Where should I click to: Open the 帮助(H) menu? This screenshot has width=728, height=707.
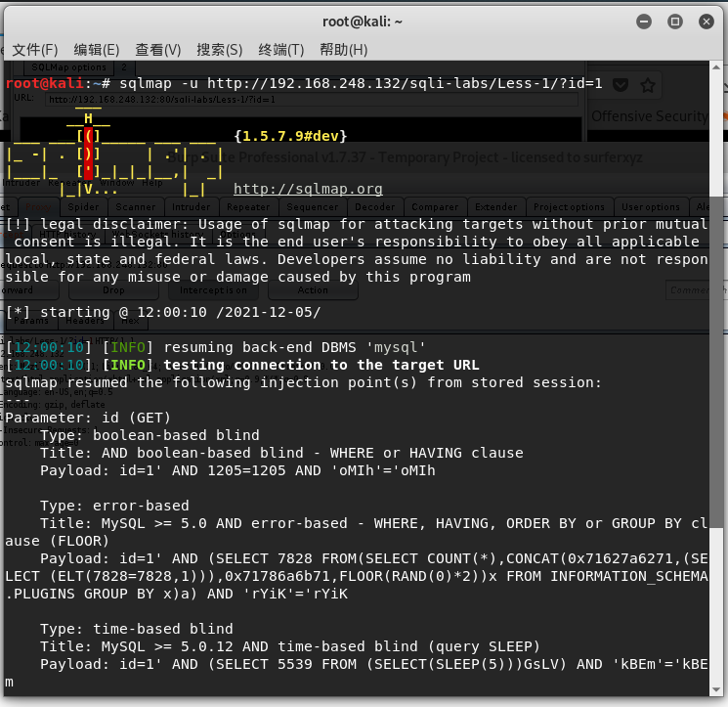pos(344,50)
